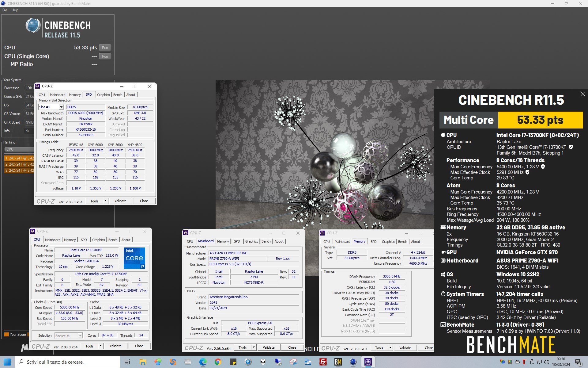The width and height of the screenshot is (588, 368).
Task: Expand Tools arrow in CPU-Z CPU window
Action: (100, 346)
